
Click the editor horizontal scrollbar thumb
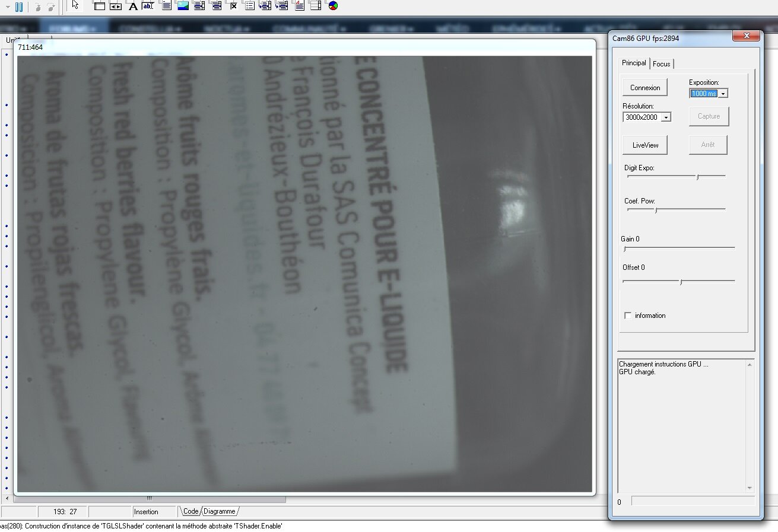pyautogui.click(x=149, y=499)
